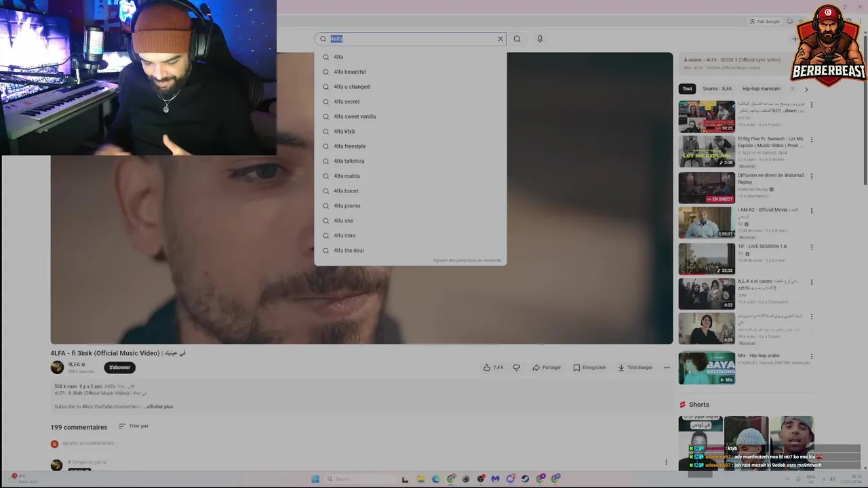
Task: Open TIF LIVE SESSION 1.6 thumbnail
Action: (707, 259)
